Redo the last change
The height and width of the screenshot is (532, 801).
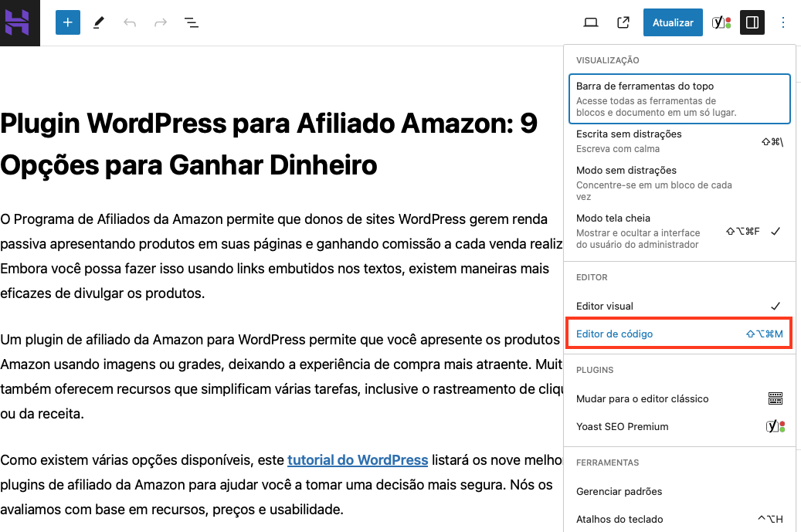click(x=160, y=22)
